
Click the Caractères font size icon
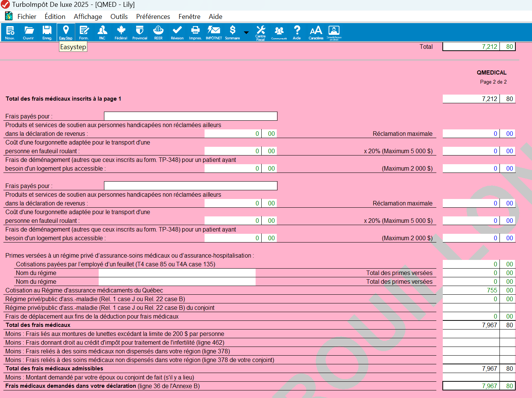tap(316, 33)
